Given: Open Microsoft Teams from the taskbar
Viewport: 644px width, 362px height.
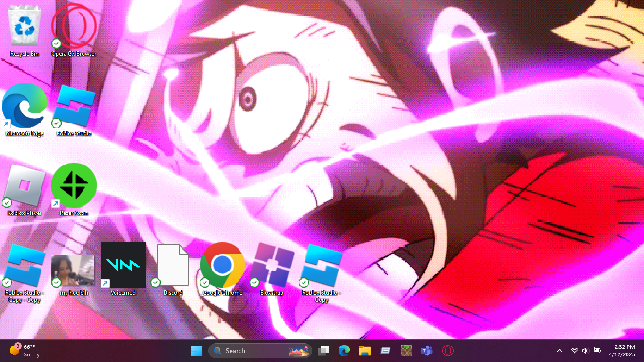Looking at the screenshot, I should [427, 351].
